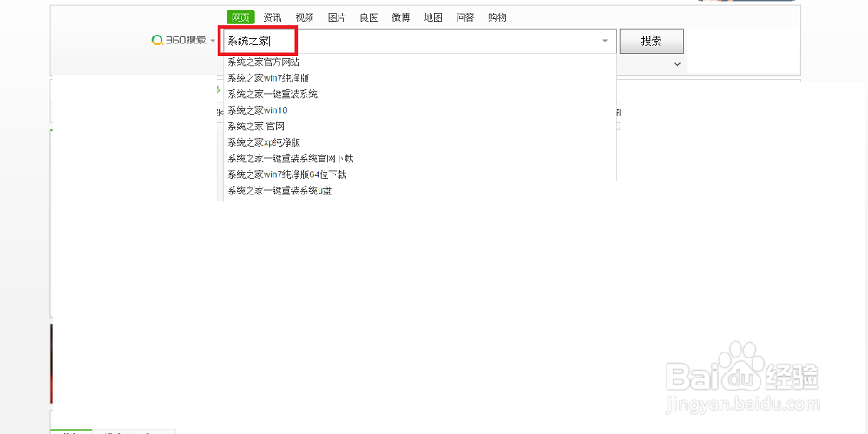Switch to the 资讯 tab

273,17
